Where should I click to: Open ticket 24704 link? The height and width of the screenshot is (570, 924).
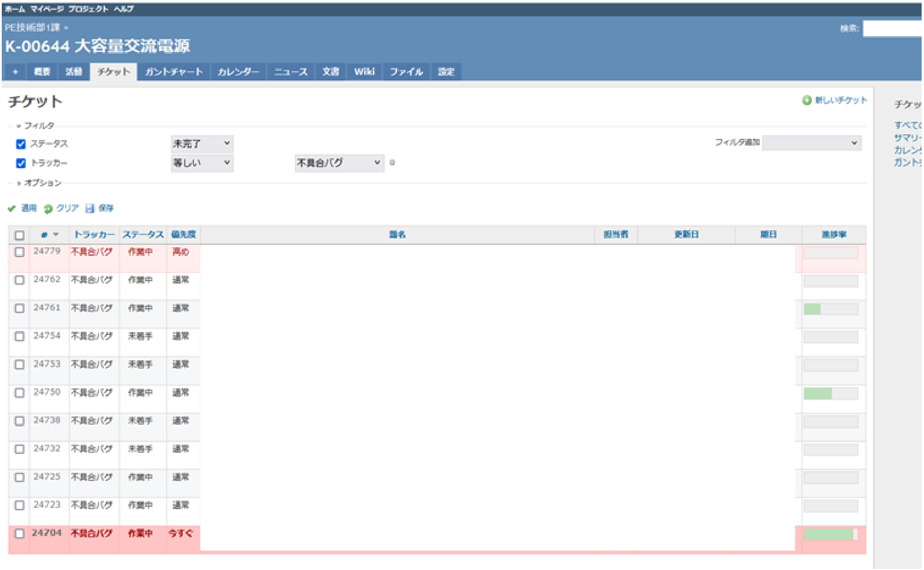click(x=46, y=533)
